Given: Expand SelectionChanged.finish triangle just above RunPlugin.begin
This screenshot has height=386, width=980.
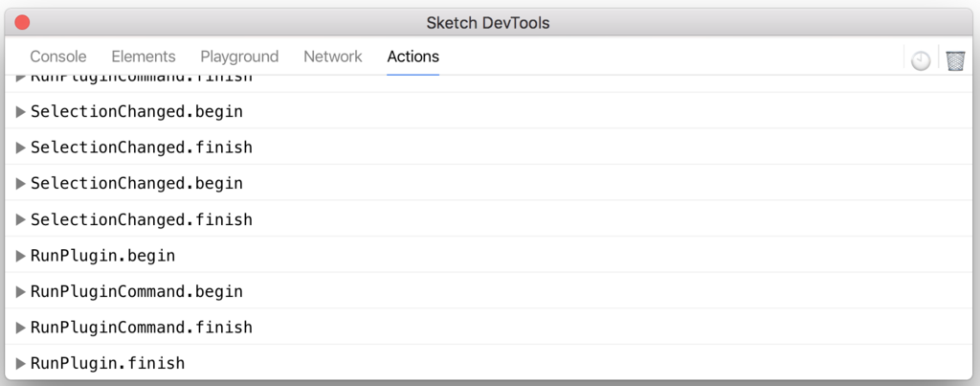Looking at the screenshot, I should pyautogui.click(x=21, y=219).
